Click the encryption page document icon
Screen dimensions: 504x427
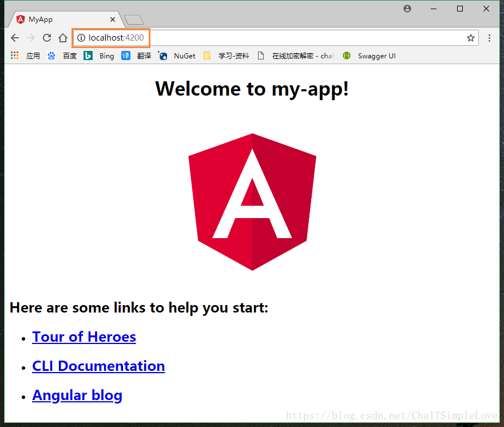[261, 56]
